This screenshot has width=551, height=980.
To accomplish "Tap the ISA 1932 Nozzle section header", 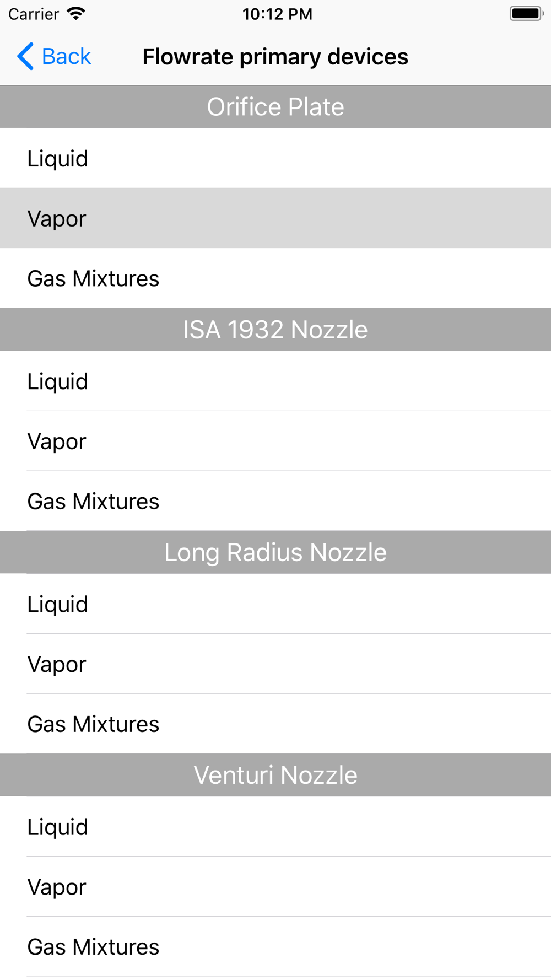I will click(x=275, y=330).
